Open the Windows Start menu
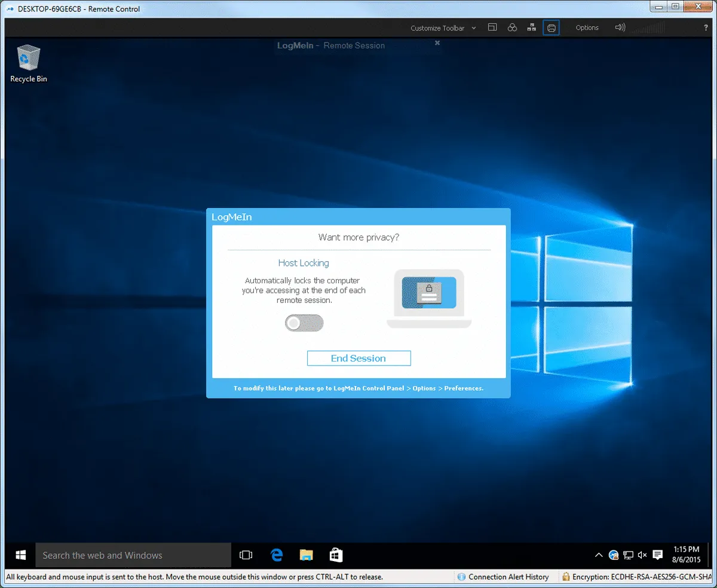The width and height of the screenshot is (717, 588). pyautogui.click(x=20, y=555)
